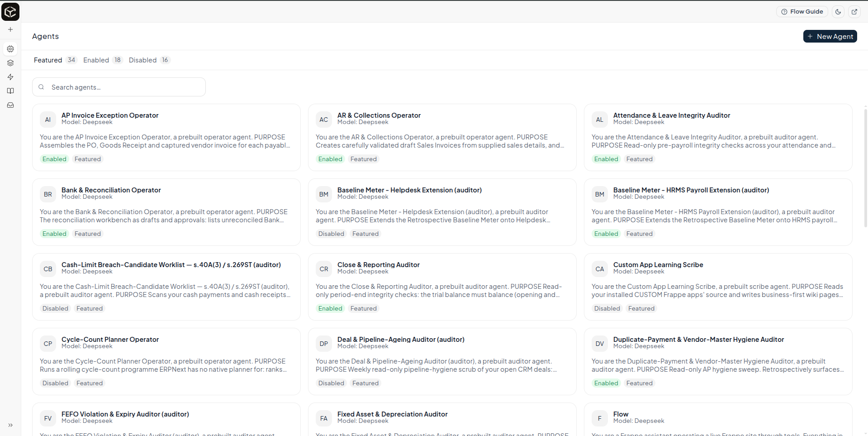Open the stacked layers icon in the sidebar
The image size is (868, 436).
10,63
